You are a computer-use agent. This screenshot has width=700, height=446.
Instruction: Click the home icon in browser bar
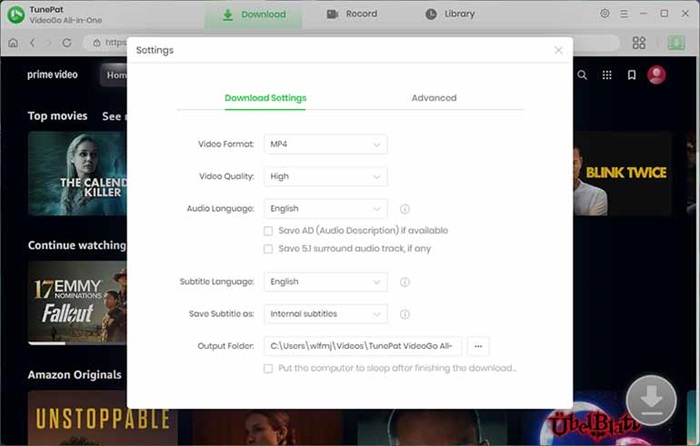click(x=13, y=43)
